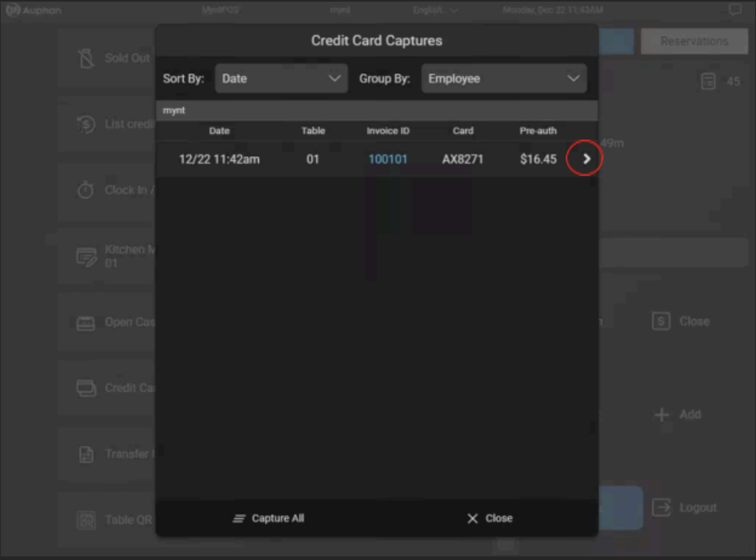
Task: Click the Card column header
Action: coord(463,131)
